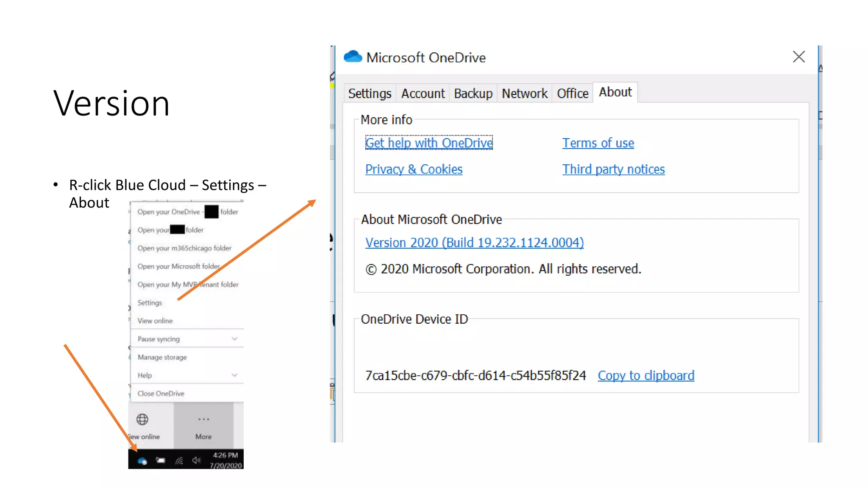The width and height of the screenshot is (868, 488).
Task: Choose Open your My MVP Tenant folder
Action: (x=188, y=285)
